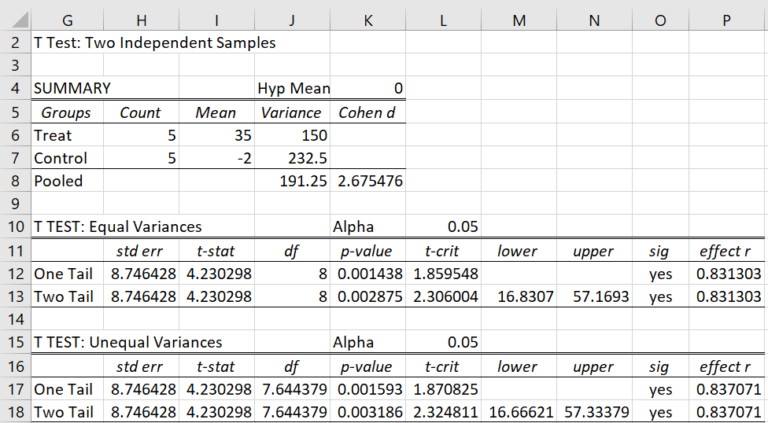Select the Treat group mean cell 35
768x423 pixels.
click(x=216, y=135)
